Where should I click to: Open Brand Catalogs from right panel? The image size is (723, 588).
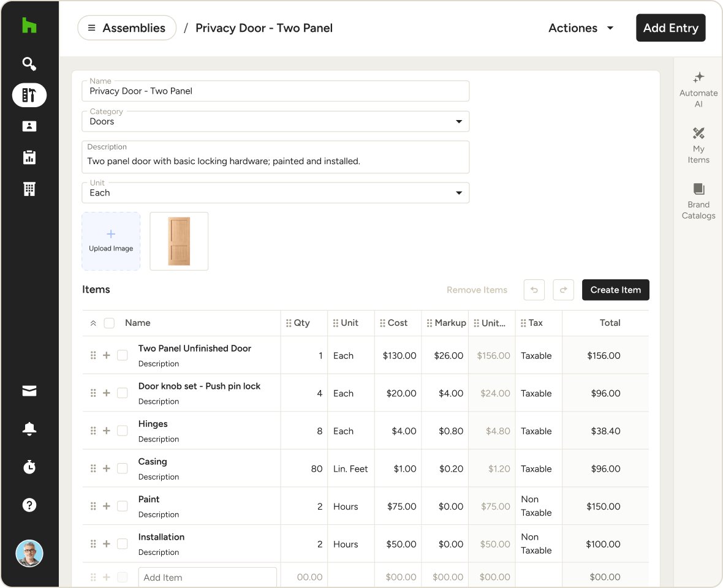click(698, 201)
